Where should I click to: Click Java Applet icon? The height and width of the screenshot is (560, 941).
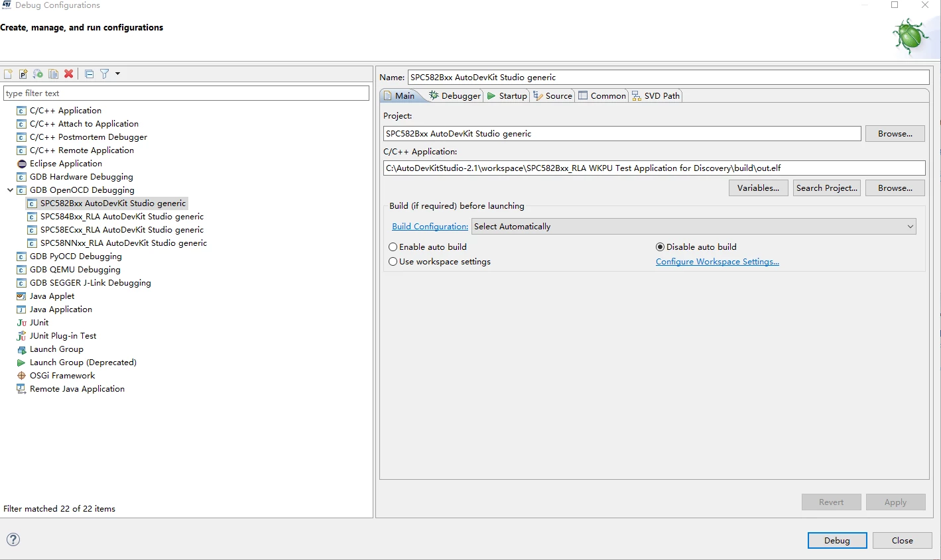tap(21, 296)
